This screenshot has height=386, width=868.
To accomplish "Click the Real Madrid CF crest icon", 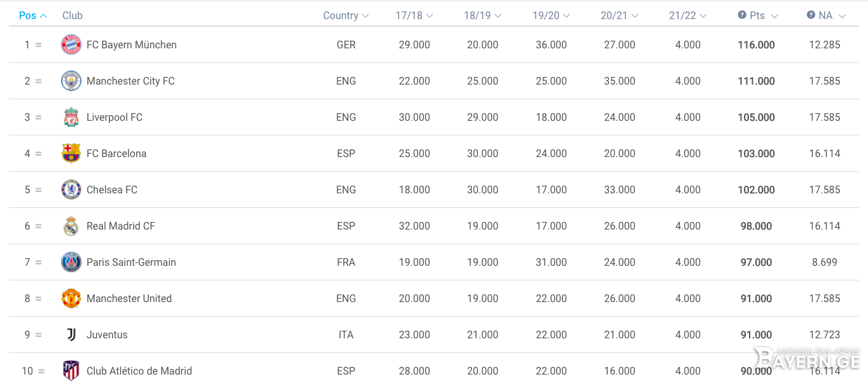I will (x=71, y=226).
